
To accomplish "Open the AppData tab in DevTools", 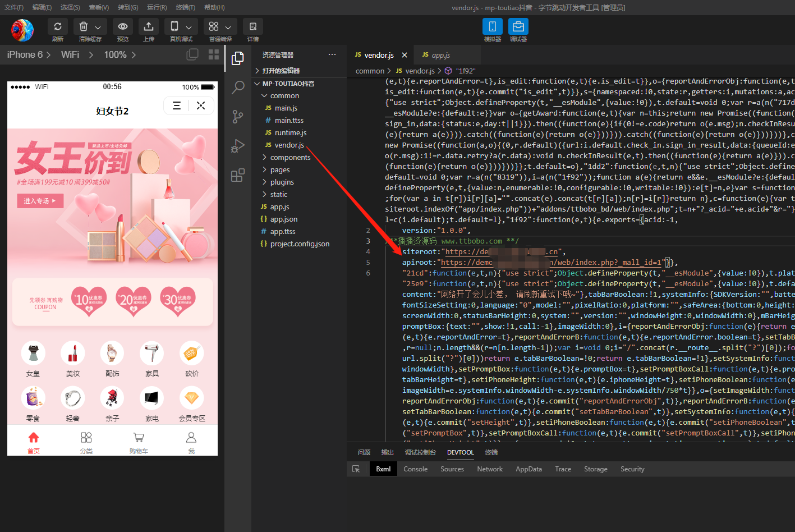I will (x=529, y=469).
